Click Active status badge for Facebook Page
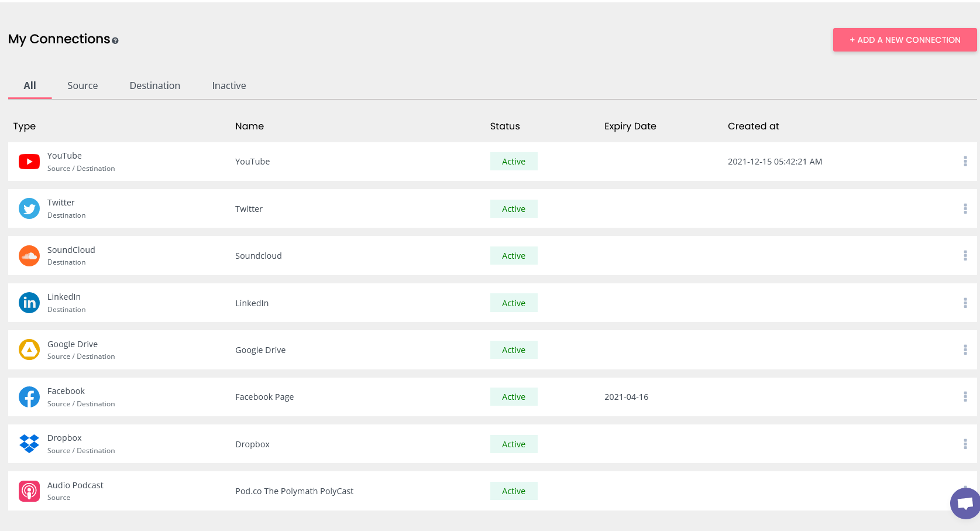This screenshot has height=531, width=980. pos(514,397)
